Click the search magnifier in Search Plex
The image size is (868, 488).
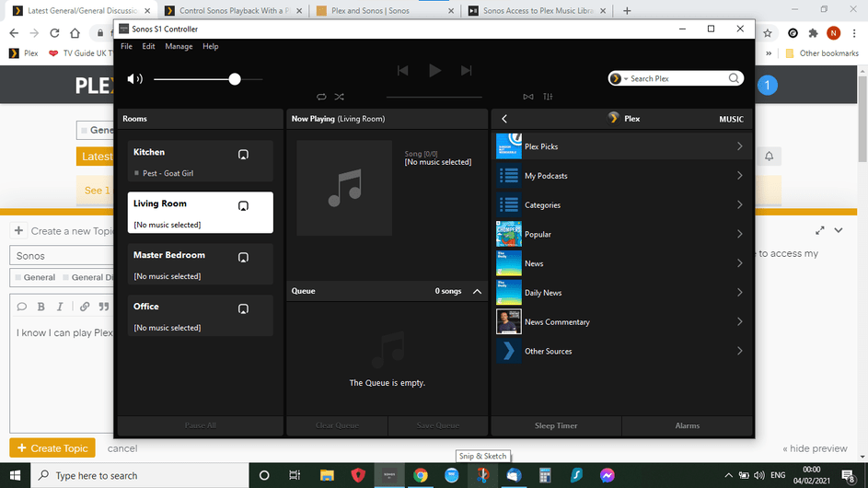734,78
